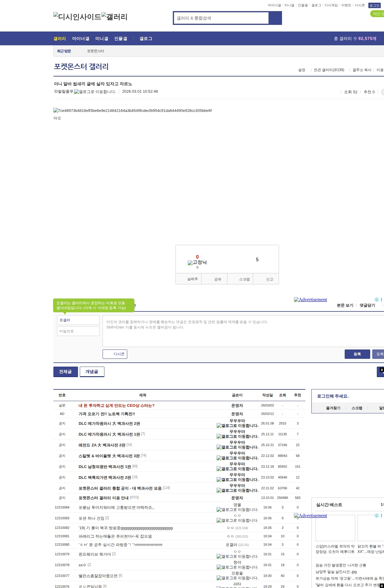The width and height of the screenshot is (384, 588).
Task: Open the post '포붕님 투머치워터에 고통받으면 어떡하죠,,'
Action: point(116,508)
